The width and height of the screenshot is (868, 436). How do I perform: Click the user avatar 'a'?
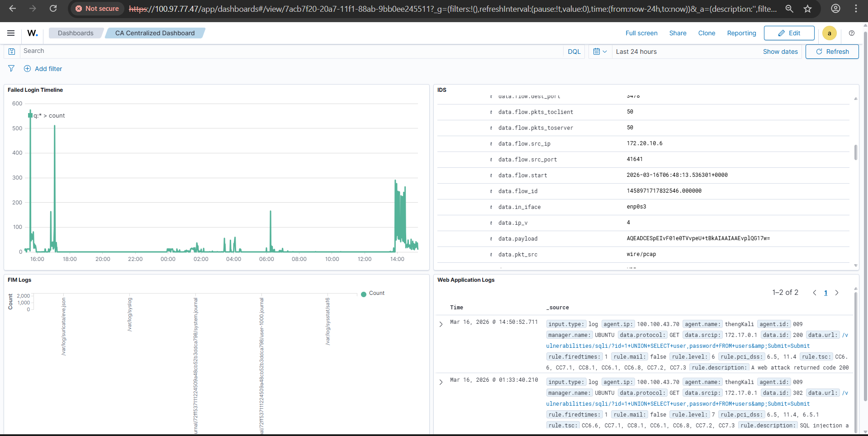[x=829, y=33]
